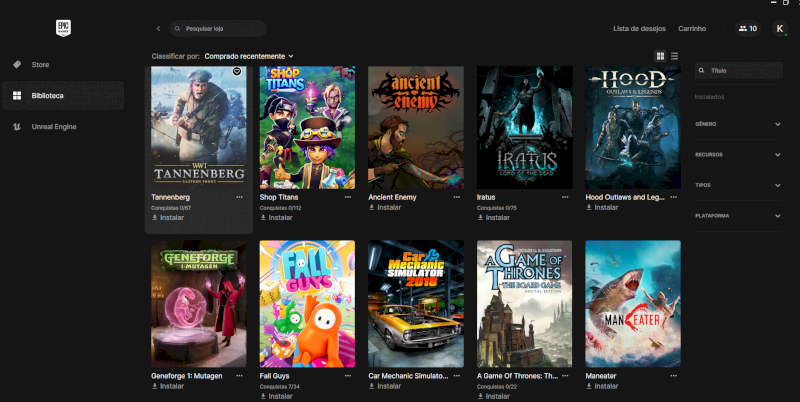Click the Instalados filter
This screenshot has width=800, height=402.
(x=709, y=97)
